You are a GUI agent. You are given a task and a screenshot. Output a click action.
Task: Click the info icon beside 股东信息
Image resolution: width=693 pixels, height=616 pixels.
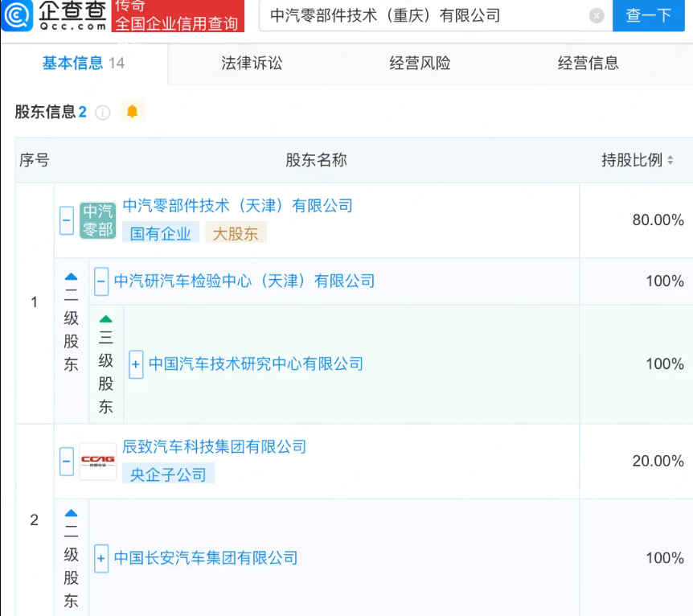coord(102,112)
